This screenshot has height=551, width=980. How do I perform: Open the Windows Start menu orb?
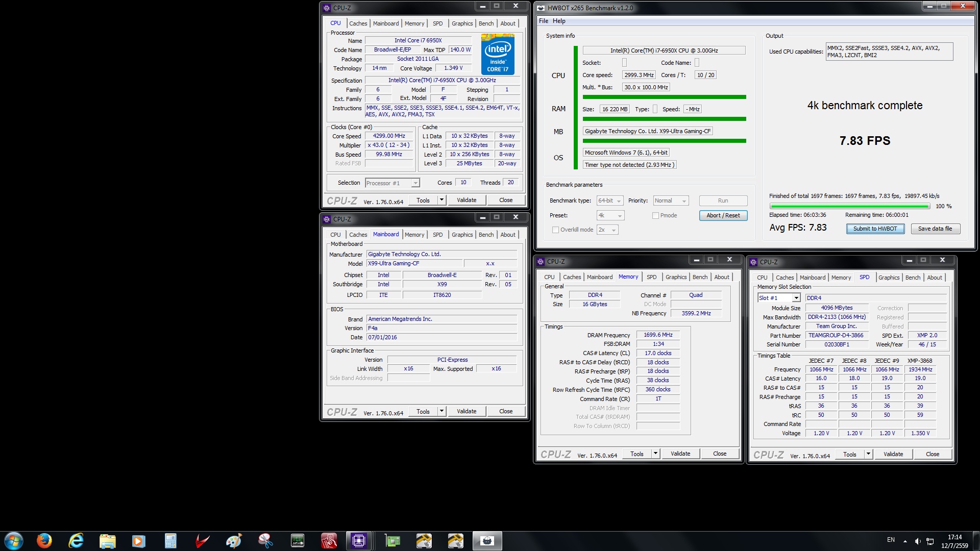tap(14, 541)
